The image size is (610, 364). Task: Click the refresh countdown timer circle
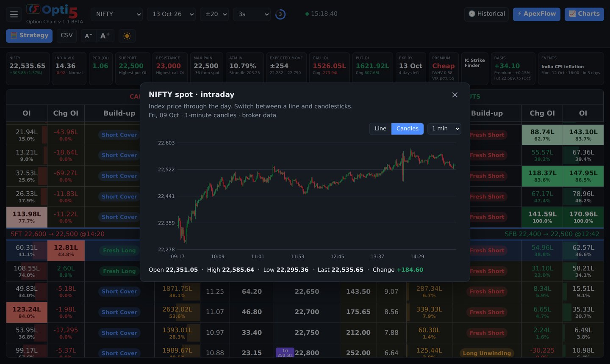coord(280,14)
